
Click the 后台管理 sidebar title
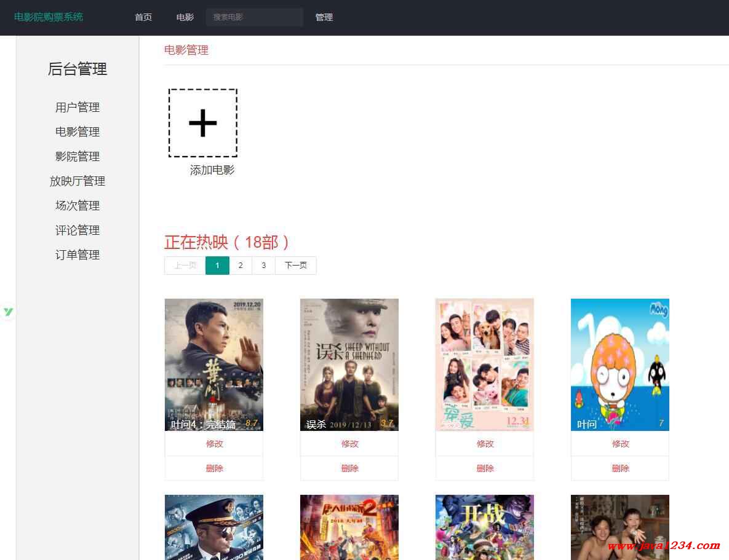click(77, 69)
